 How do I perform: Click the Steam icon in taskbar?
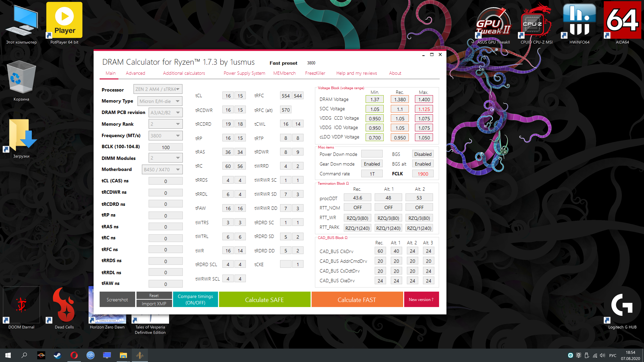tap(58, 355)
